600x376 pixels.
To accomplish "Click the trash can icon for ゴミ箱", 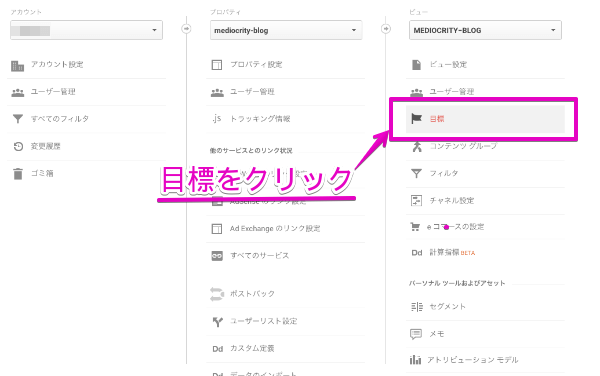I will [18, 174].
